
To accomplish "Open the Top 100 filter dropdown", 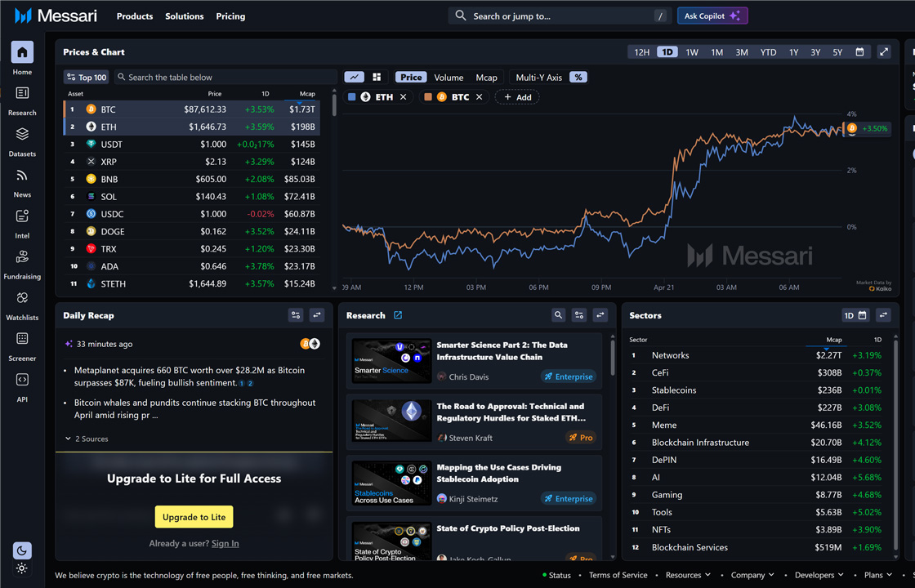I will (87, 77).
